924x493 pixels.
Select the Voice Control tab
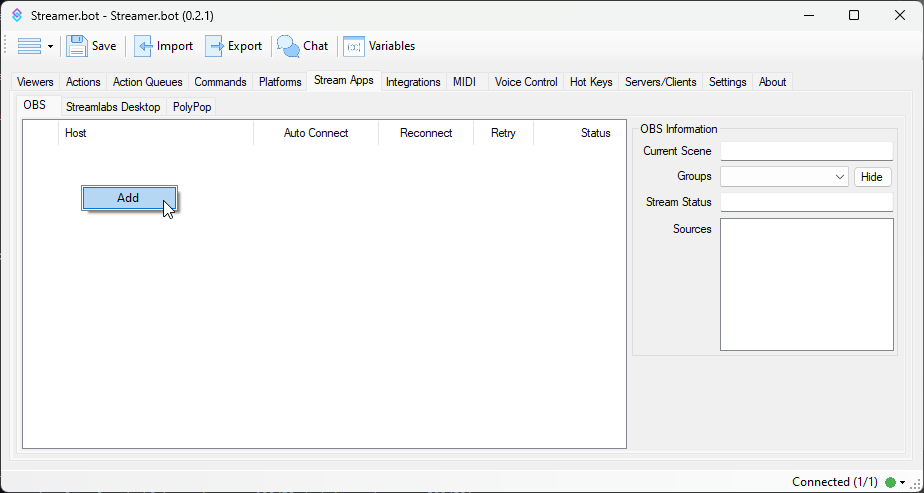526,82
